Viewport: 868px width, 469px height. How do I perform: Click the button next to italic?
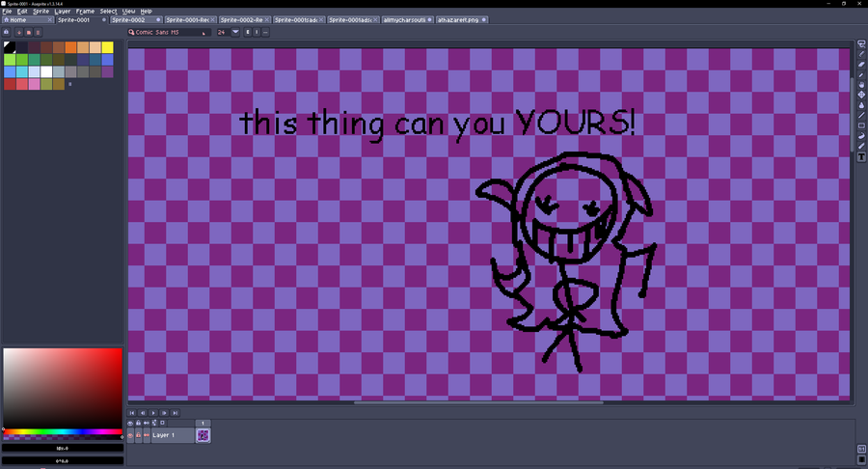pos(265,32)
